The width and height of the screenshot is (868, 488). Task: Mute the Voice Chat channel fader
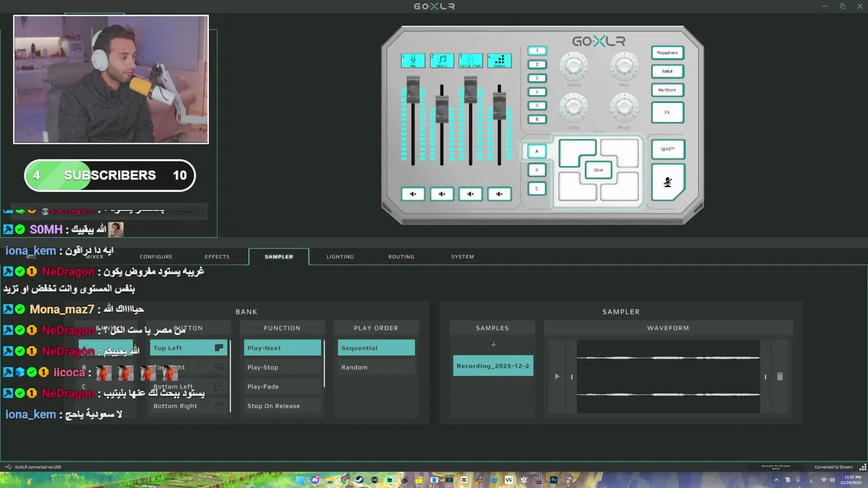[471, 194]
